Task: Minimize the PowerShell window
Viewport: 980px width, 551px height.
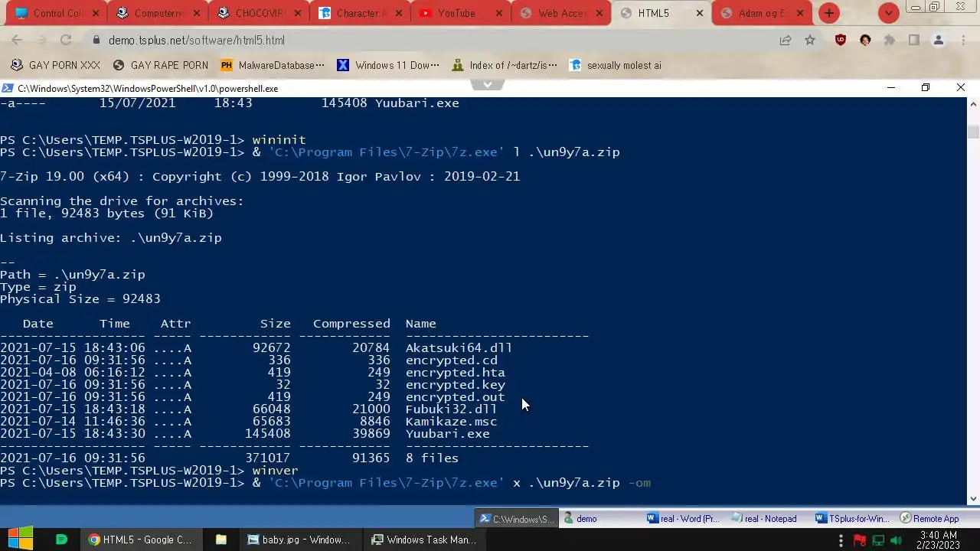Action: click(x=890, y=88)
